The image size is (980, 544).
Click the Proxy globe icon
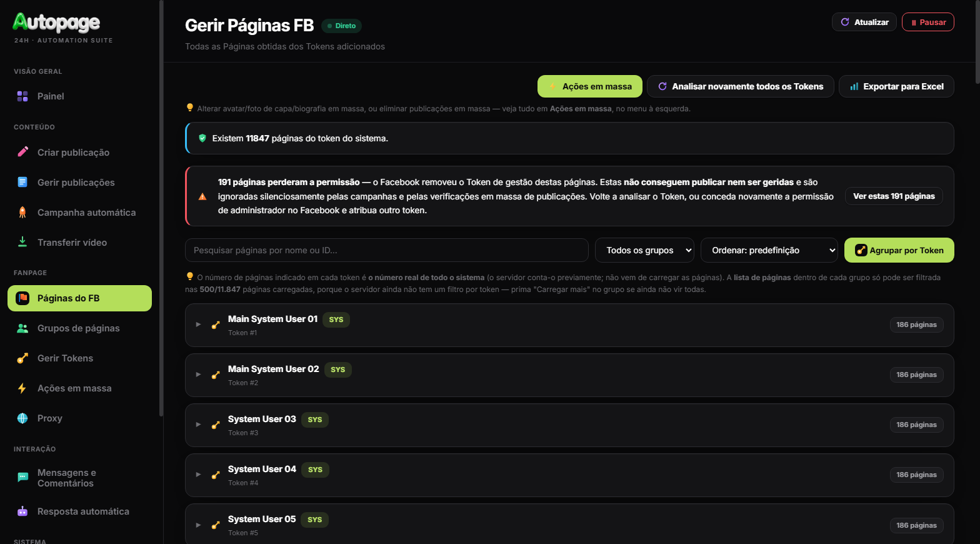(x=22, y=418)
